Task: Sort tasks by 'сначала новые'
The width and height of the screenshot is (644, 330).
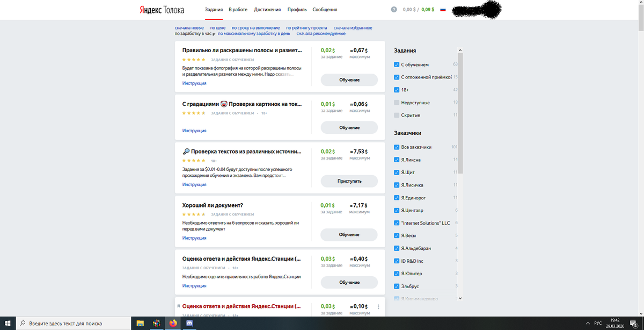Action: click(x=189, y=28)
